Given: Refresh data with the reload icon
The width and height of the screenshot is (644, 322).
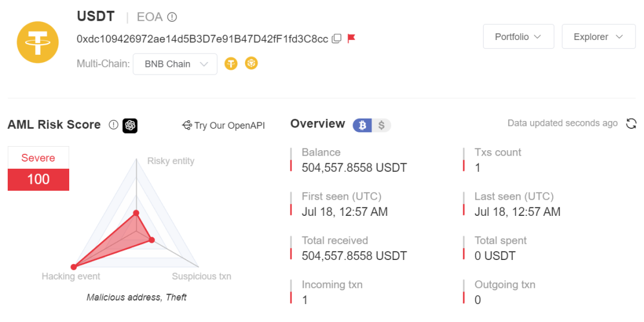Looking at the screenshot, I should [x=631, y=123].
